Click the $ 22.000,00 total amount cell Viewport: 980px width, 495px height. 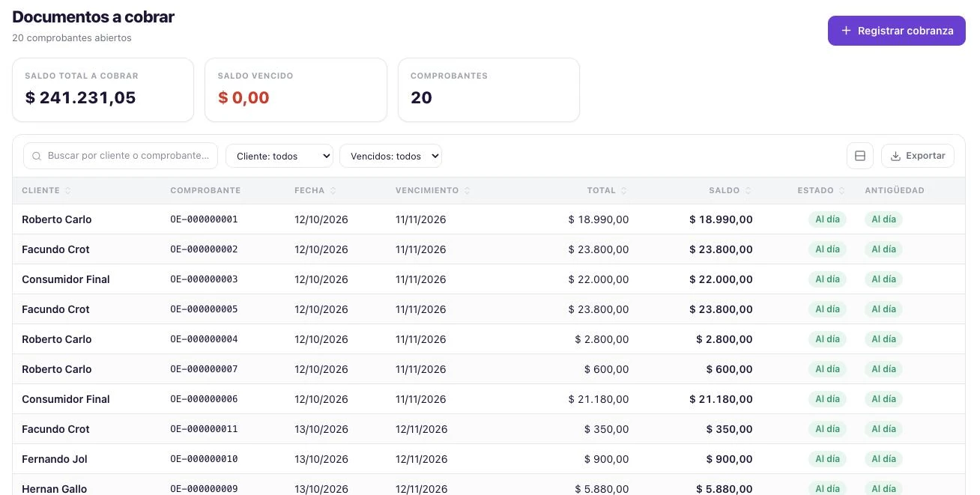(599, 279)
